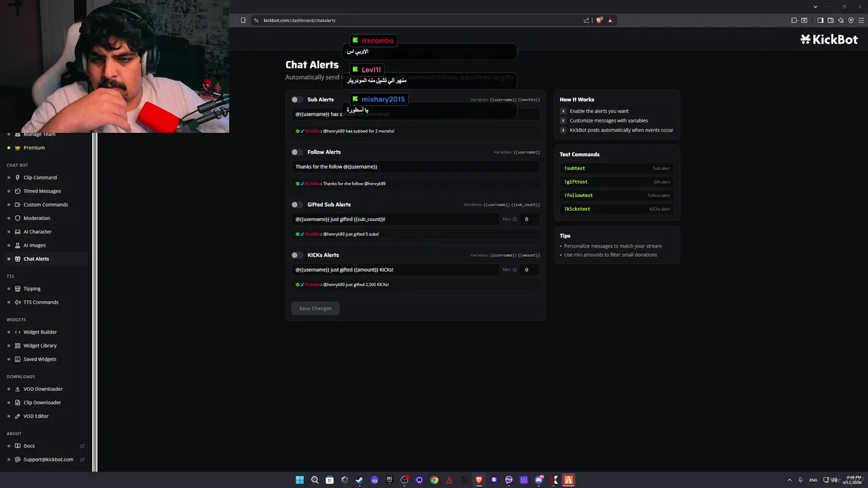The image size is (868, 488).
Task: Click the Save Changes button
Action: pyautogui.click(x=315, y=308)
